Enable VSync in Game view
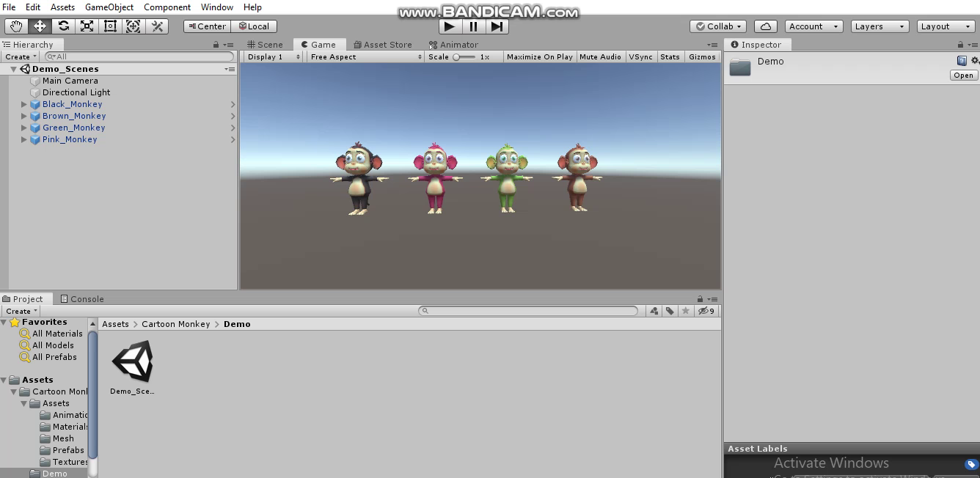 point(640,56)
